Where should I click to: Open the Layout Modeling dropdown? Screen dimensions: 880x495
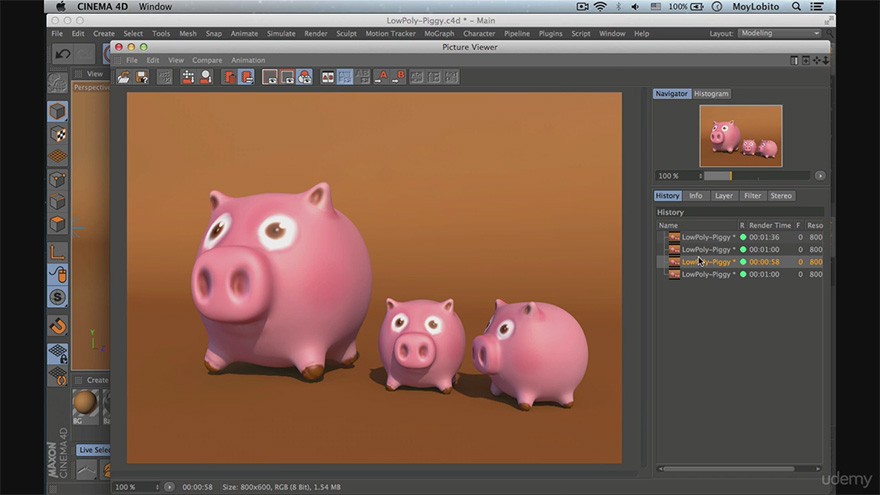point(779,33)
